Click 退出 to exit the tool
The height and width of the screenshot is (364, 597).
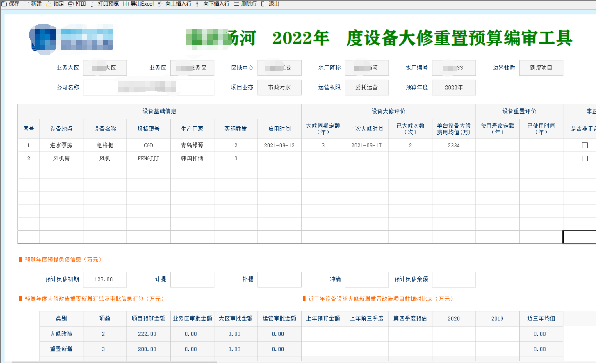(x=270, y=4)
